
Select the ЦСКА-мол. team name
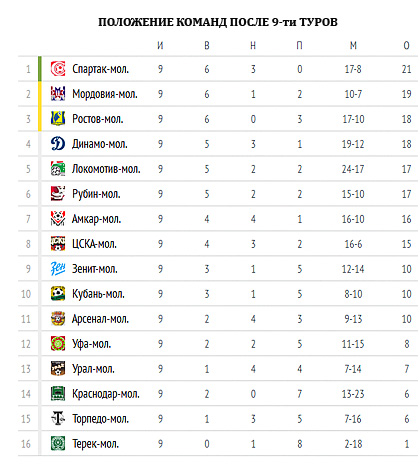[94, 244]
